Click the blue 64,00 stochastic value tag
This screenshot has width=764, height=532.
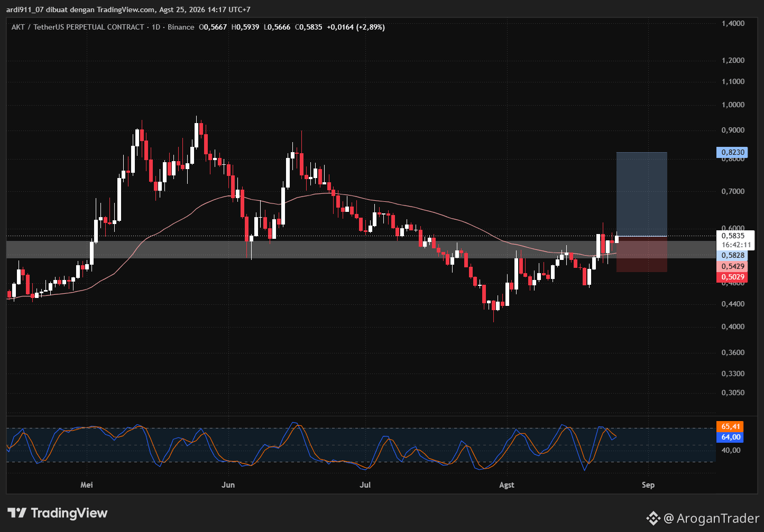coord(730,437)
